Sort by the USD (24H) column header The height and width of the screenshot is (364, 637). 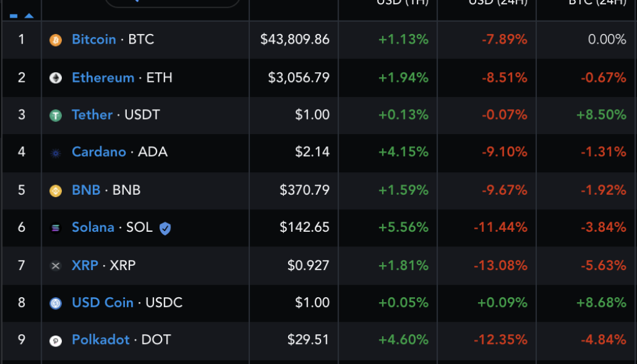coord(497,4)
